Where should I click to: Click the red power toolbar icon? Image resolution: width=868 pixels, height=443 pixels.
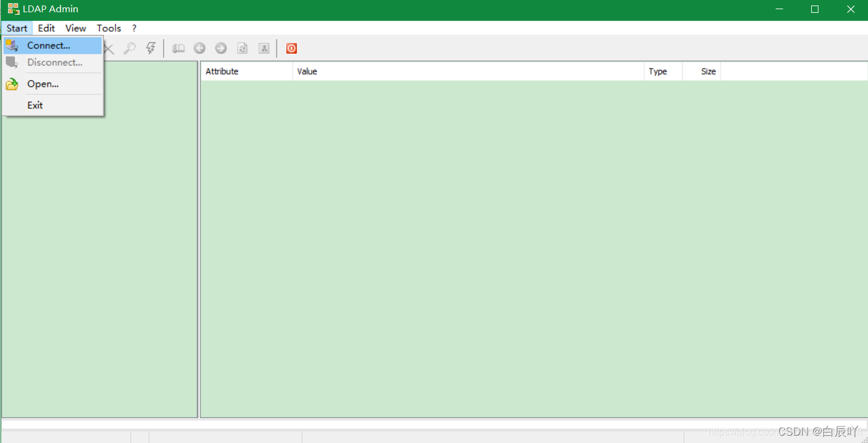click(292, 48)
